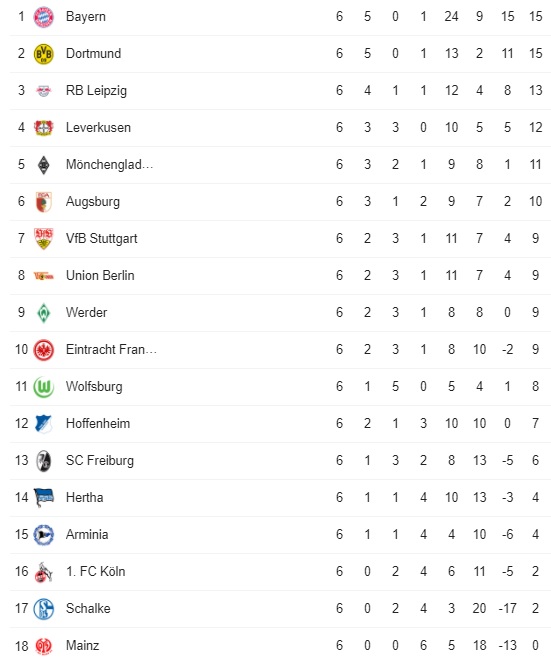The width and height of the screenshot is (551, 669).
Task: Click the Wolfsburg green W logo
Action: 44,387
